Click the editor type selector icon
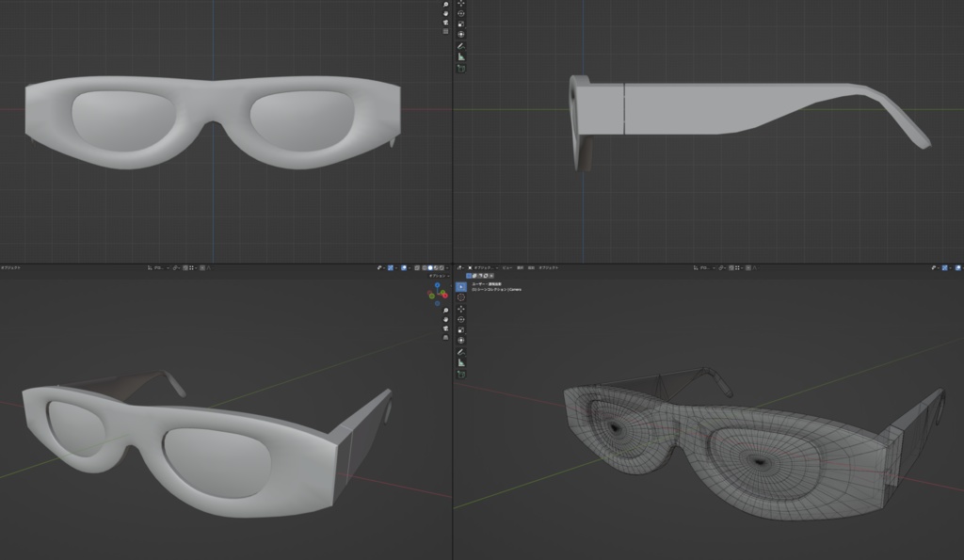The width and height of the screenshot is (964, 560). [x=459, y=268]
